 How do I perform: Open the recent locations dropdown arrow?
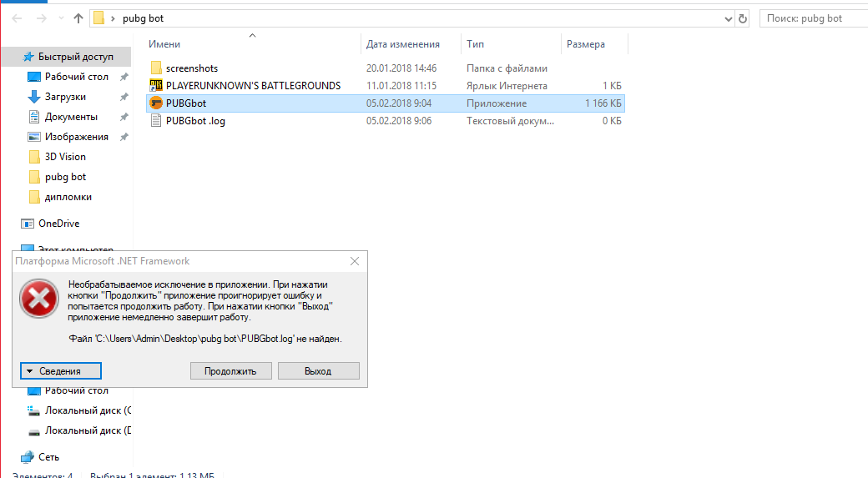[x=61, y=18]
